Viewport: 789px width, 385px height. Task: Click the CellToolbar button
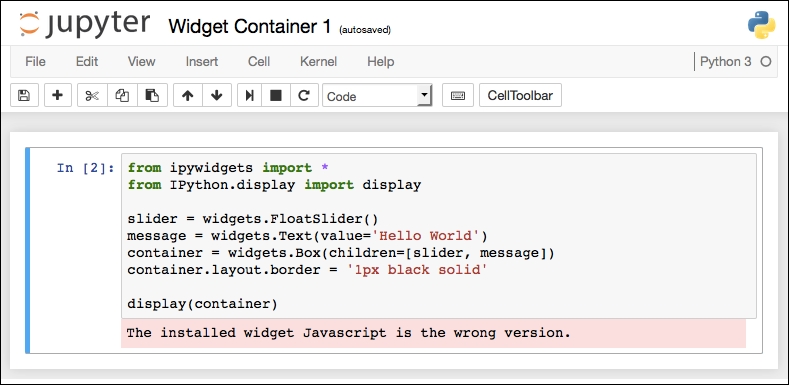(520, 95)
